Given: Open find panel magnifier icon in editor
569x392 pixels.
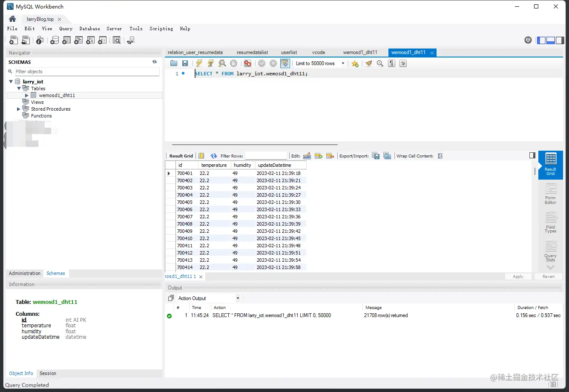Looking at the screenshot, I should pyautogui.click(x=380, y=63).
